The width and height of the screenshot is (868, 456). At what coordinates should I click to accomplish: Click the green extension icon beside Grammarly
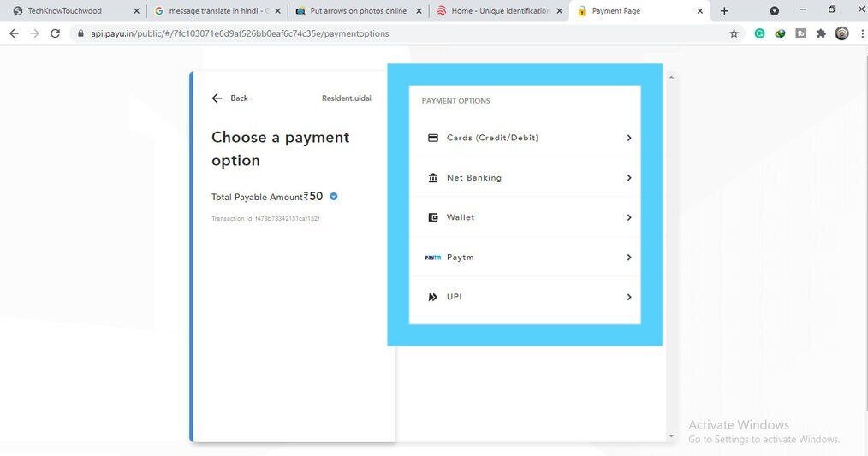[x=781, y=33]
